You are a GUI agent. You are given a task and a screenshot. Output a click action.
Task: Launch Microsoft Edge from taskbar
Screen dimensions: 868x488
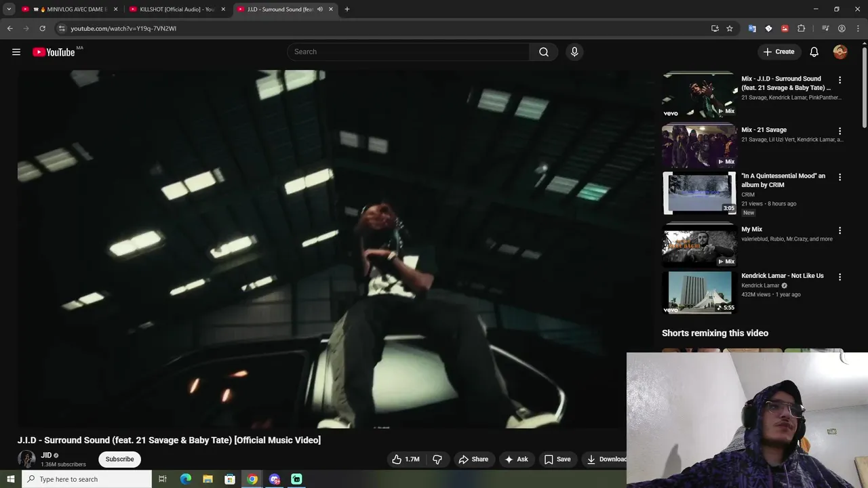coord(185,479)
